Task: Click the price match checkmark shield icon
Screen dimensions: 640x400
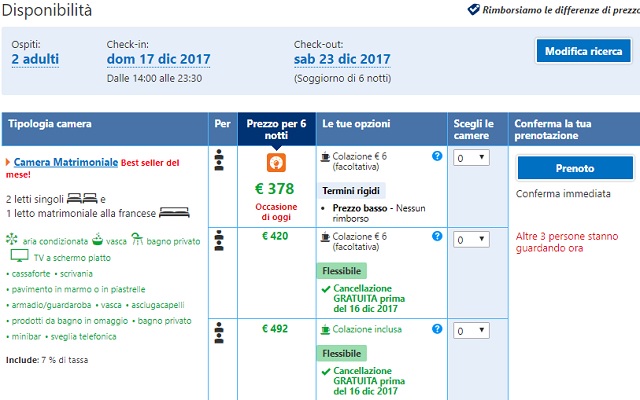Action: point(473,9)
